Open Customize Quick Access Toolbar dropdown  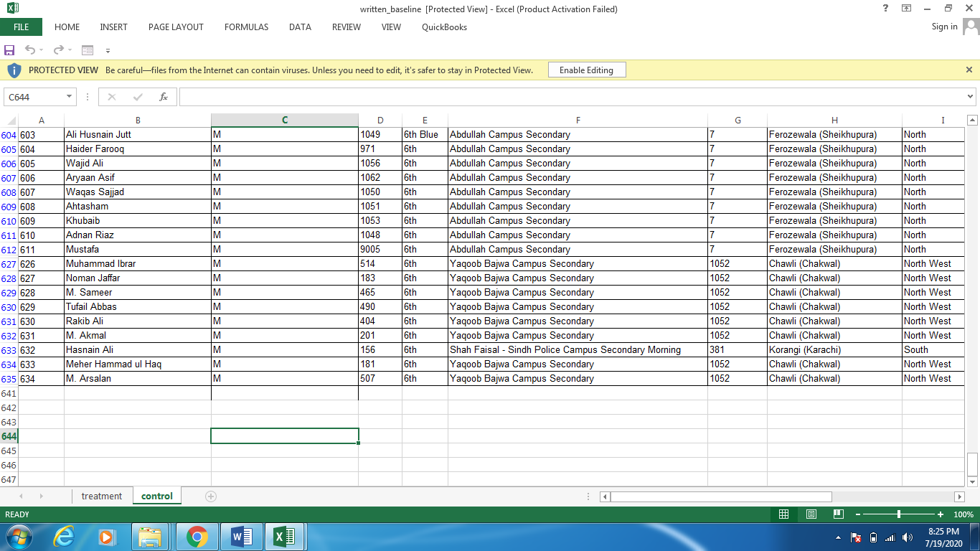point(108,50)
